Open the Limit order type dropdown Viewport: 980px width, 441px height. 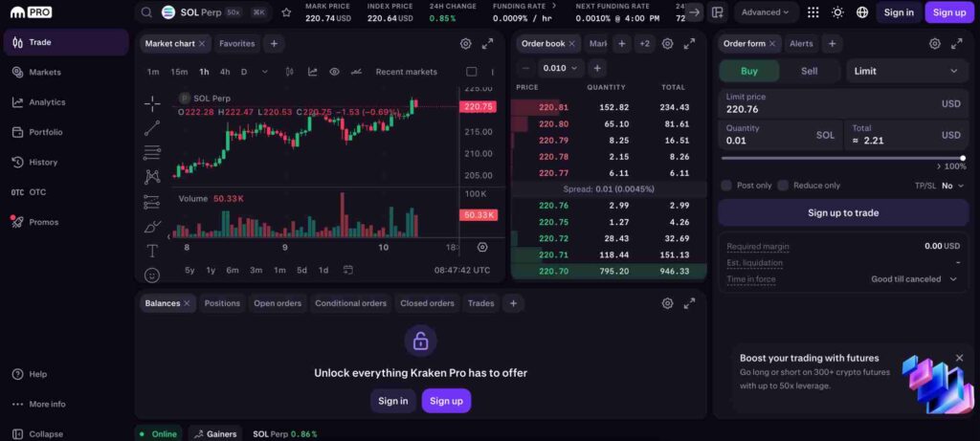pyautogui.click(x=905, y=71)
